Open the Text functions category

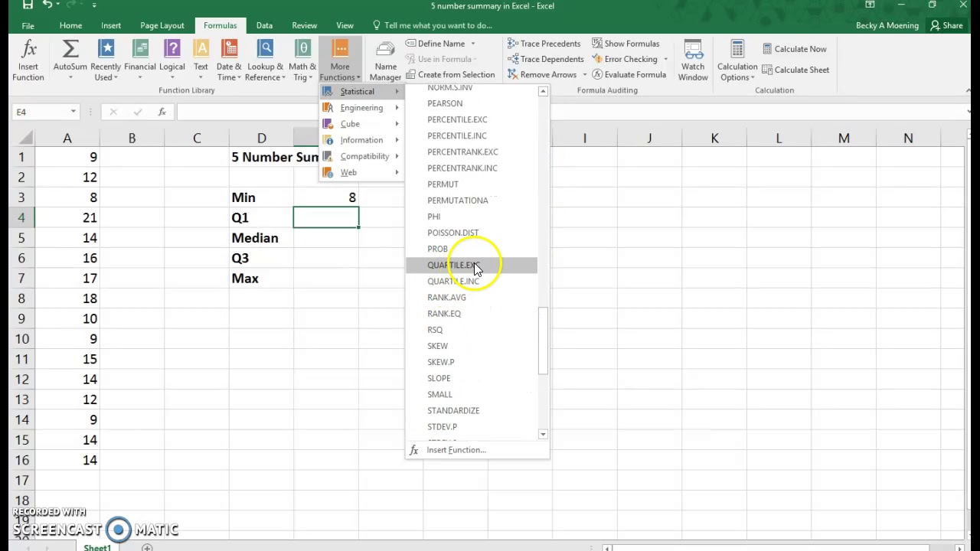[x=201, y=61]
